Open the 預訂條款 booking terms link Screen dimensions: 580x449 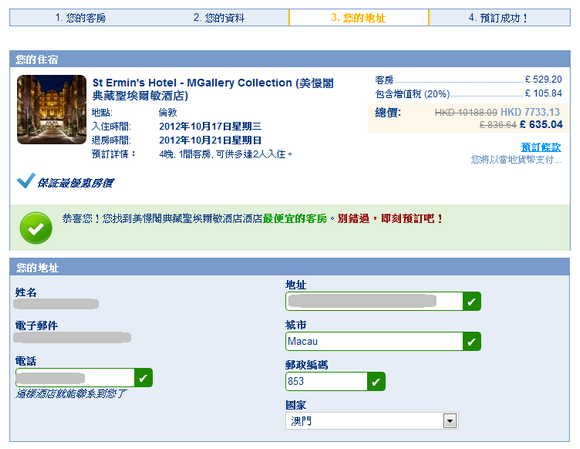coord(541,147)
